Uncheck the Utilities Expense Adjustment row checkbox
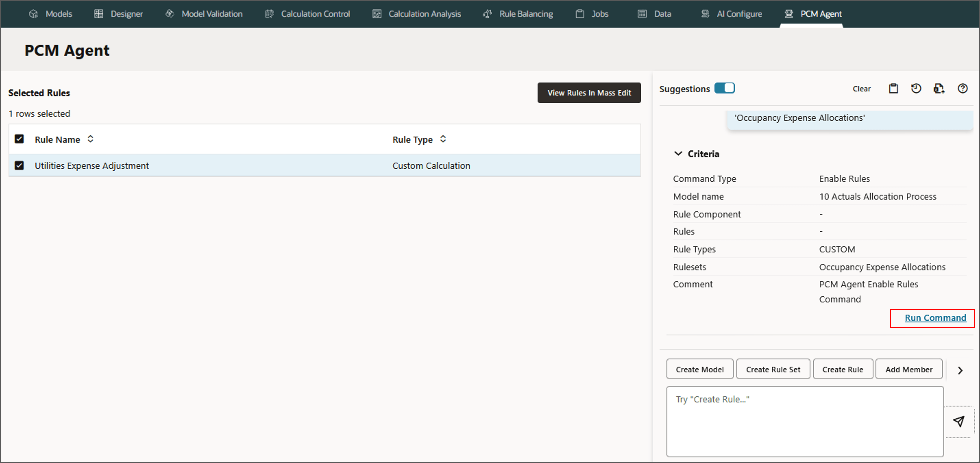This screenshot has height=463, width=980. tap(19, 165)
